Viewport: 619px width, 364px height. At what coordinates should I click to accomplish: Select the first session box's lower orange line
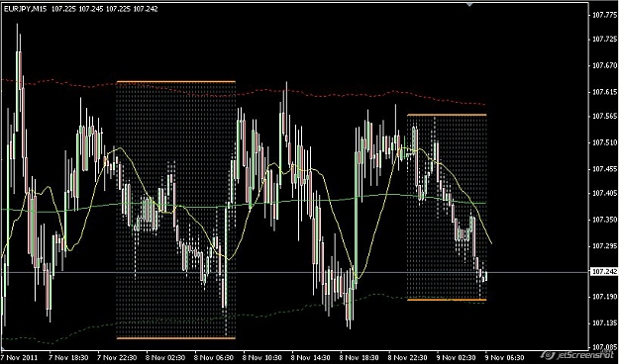click(176, 338)
